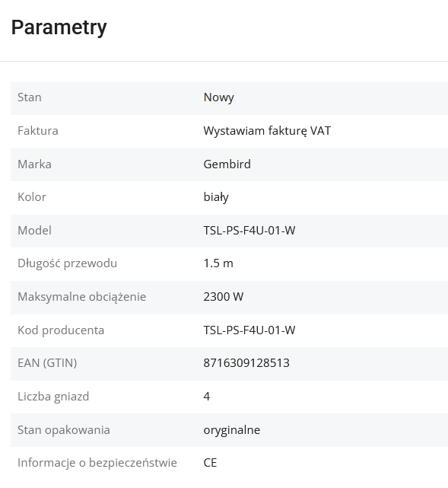Select the Gembird brand value
Viewport: 448px width, 488px height.
point(227,164)
